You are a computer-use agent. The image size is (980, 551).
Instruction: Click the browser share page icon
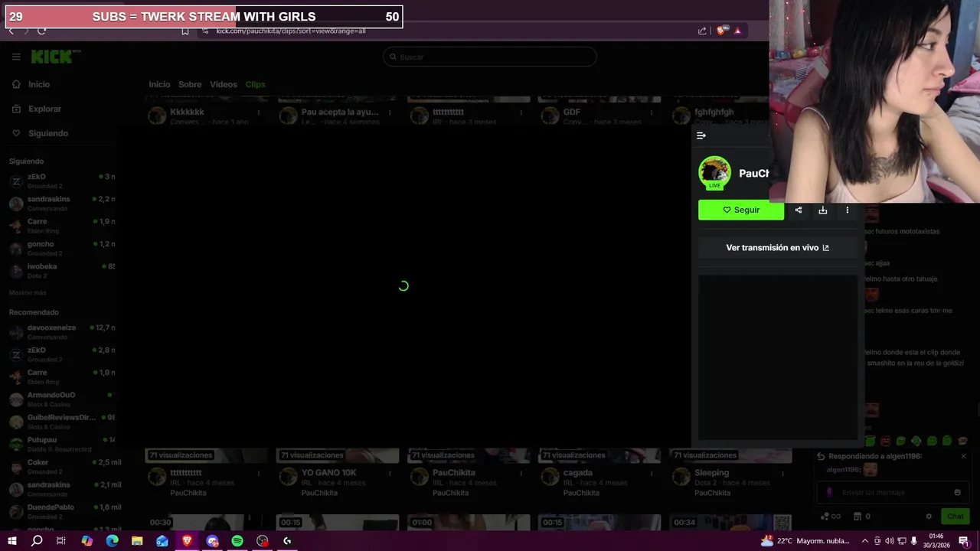[x=702, y=31]
